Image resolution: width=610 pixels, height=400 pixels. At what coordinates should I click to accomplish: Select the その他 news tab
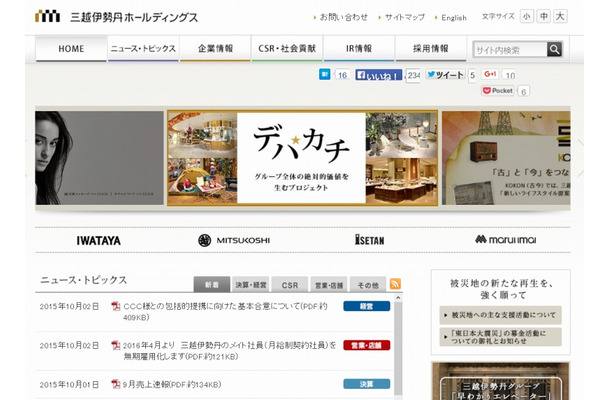(x=368, y=284)
